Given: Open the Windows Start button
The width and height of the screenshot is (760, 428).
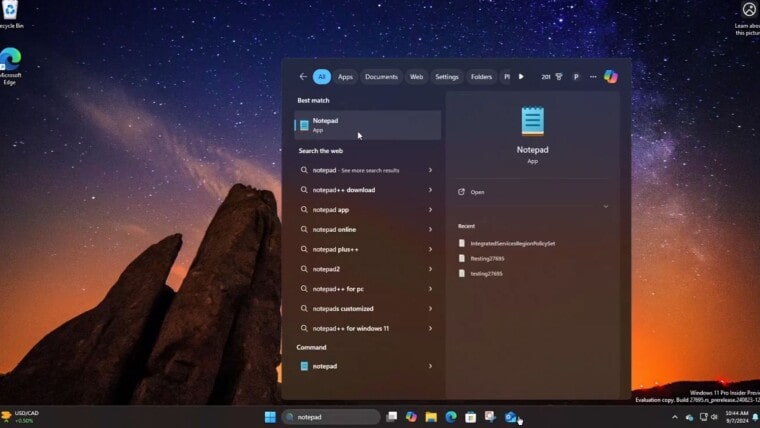Looking at the screenshot, I should click(270, 417).
